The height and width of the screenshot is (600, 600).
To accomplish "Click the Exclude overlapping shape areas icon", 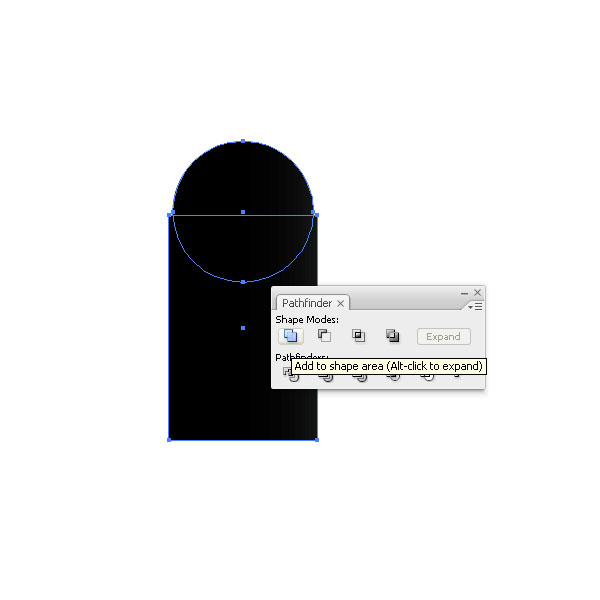I will (x=392, y=336).
